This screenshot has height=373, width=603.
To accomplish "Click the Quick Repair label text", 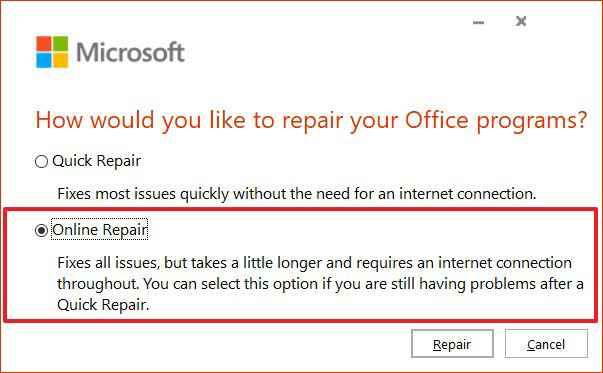I will pos(97,161).
